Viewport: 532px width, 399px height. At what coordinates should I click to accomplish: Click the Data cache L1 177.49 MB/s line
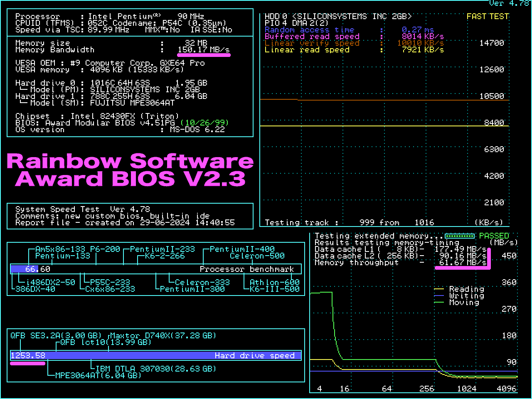pyautogui.click(x=400, y=249)
